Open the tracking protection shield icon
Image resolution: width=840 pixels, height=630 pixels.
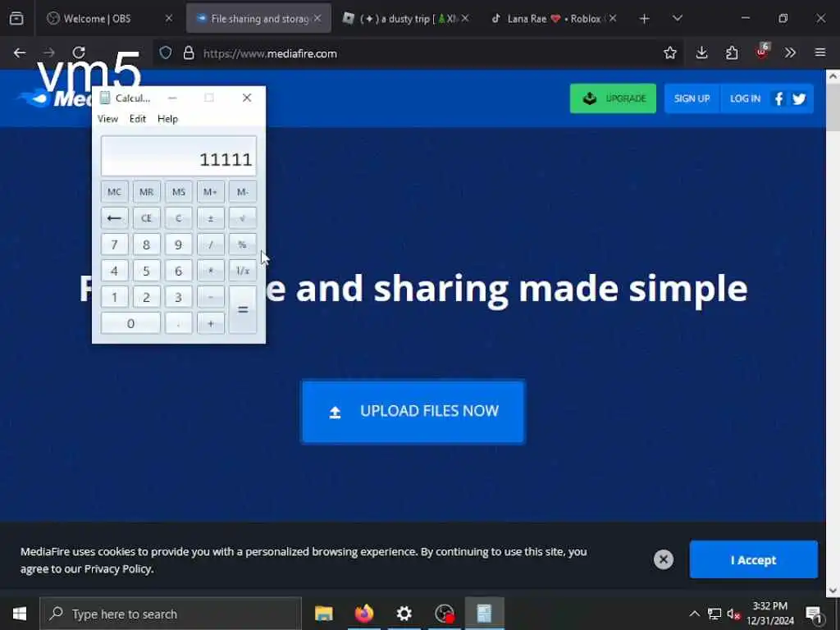pos(166,53)
